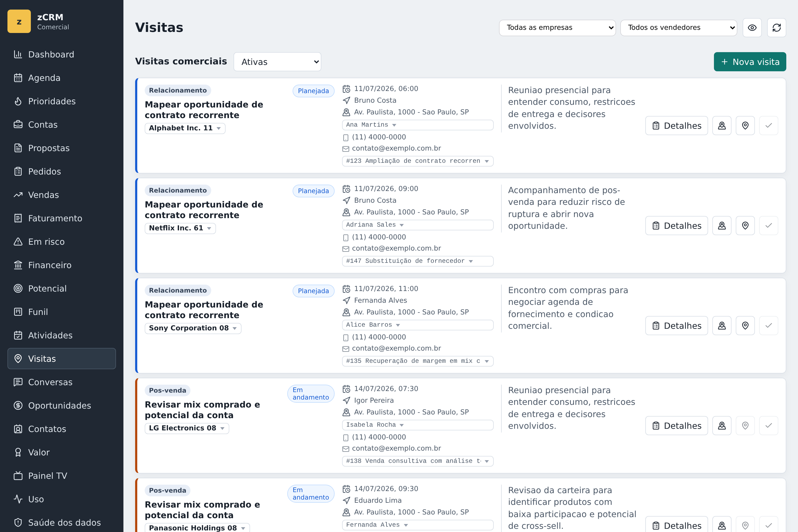Click the zCRM logo in sidebar
This screenshot has height=532, width=798.
19,21
